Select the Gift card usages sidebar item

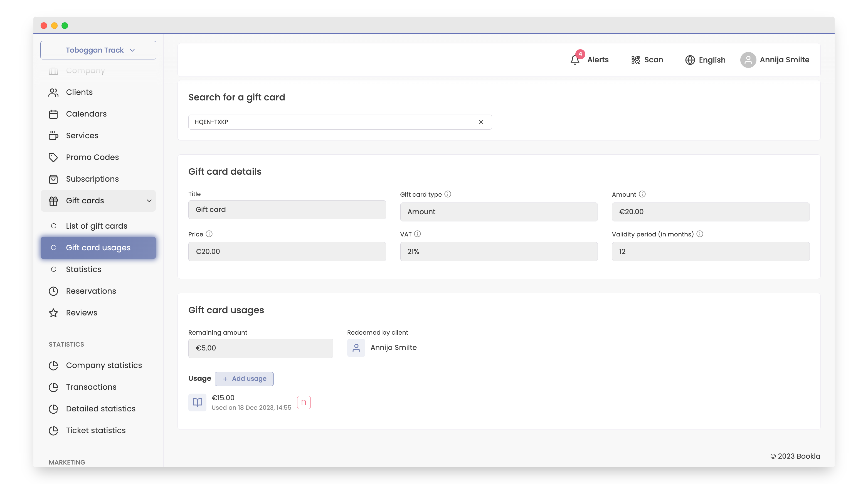(98, 248)
